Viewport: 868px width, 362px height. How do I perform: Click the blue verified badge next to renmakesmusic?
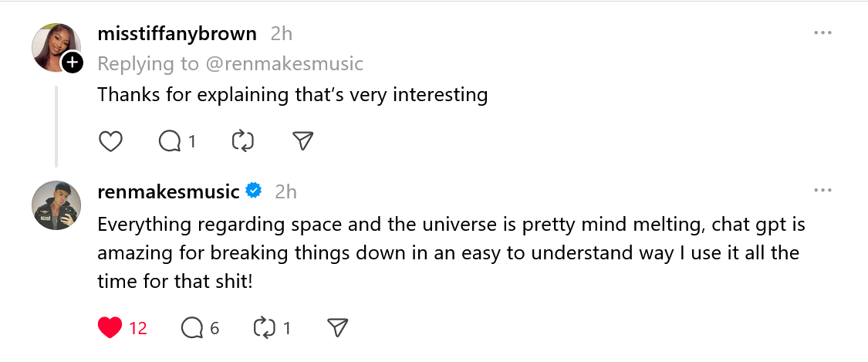254,191
